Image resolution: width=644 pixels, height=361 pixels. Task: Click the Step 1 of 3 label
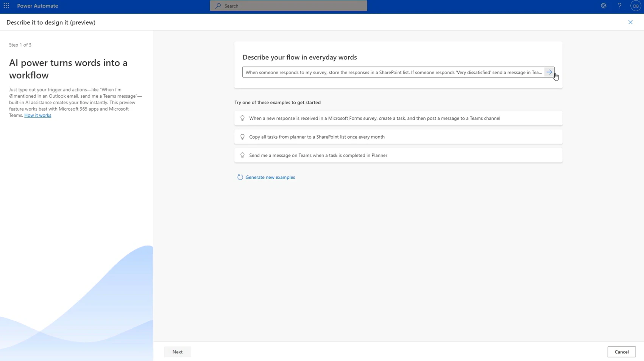20,45
